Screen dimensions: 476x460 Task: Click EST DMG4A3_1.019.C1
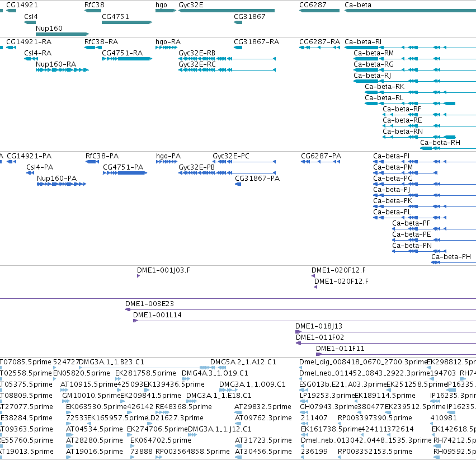point(215,373)
